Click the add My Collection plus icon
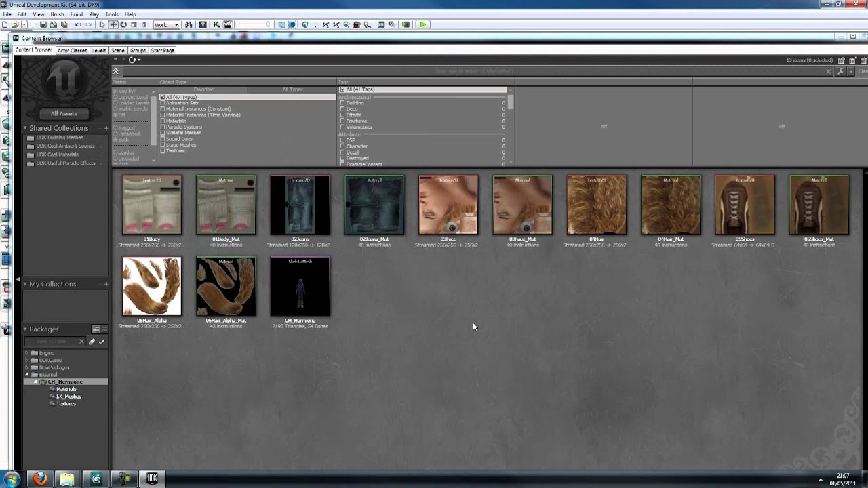 pos(106,284)
